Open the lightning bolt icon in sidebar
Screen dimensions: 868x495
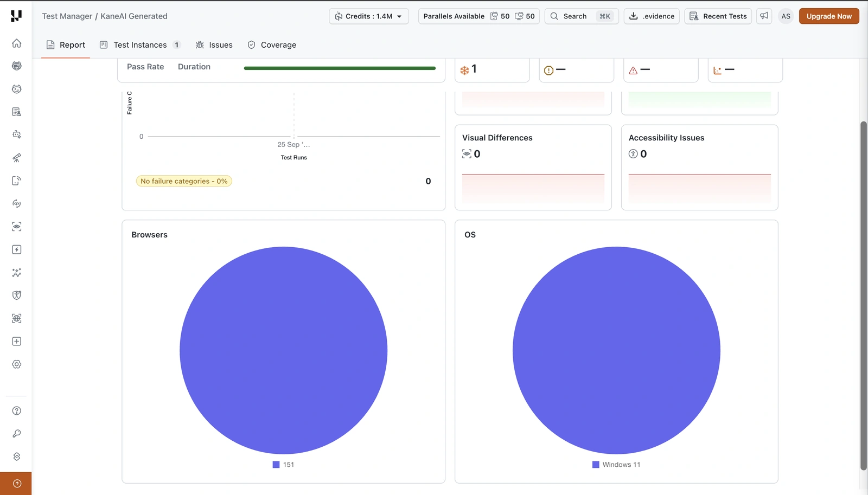(x=17, y=249)
